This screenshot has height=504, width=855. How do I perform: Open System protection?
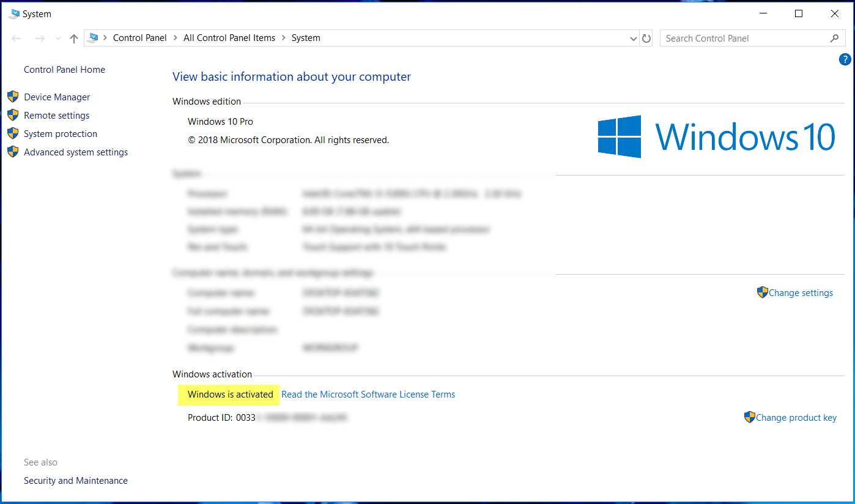click(x=61, y=134)
